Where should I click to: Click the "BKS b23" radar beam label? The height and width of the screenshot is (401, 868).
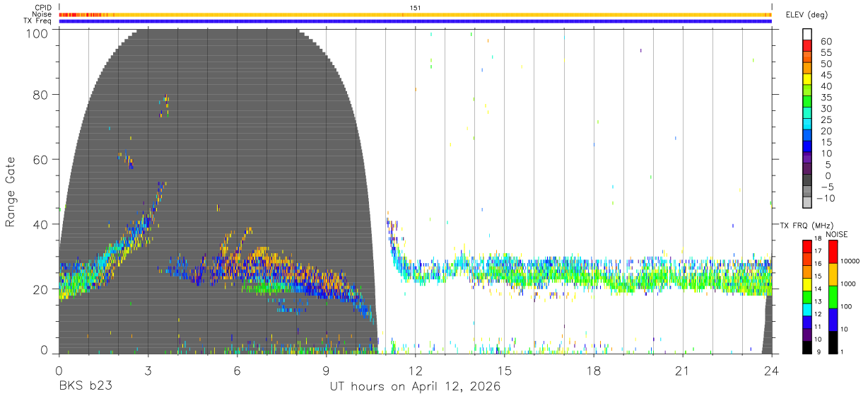pos(85,386)
